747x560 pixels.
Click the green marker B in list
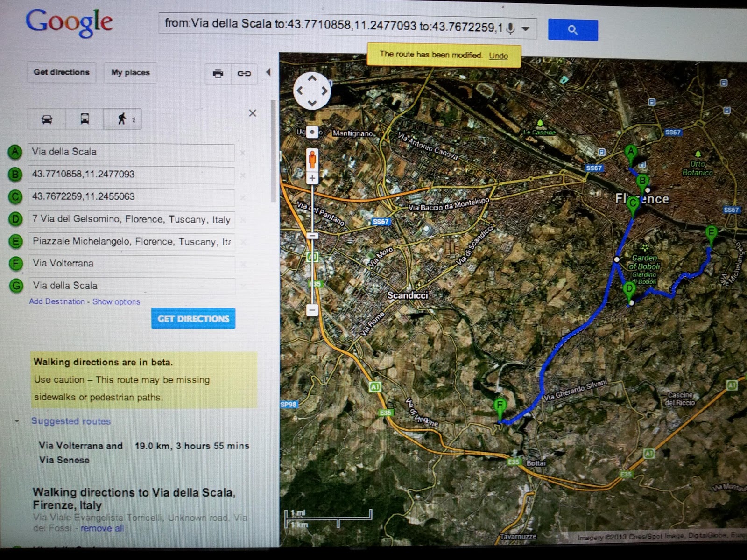15,174
